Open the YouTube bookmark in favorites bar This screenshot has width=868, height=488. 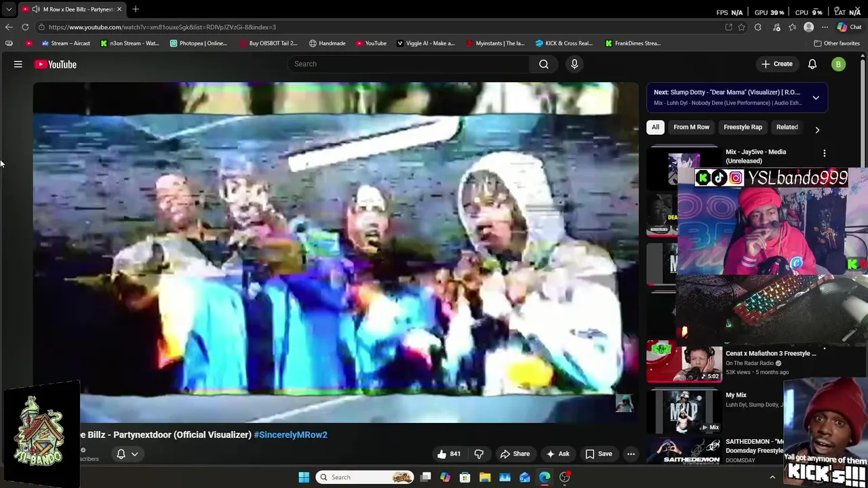(371, 43)
